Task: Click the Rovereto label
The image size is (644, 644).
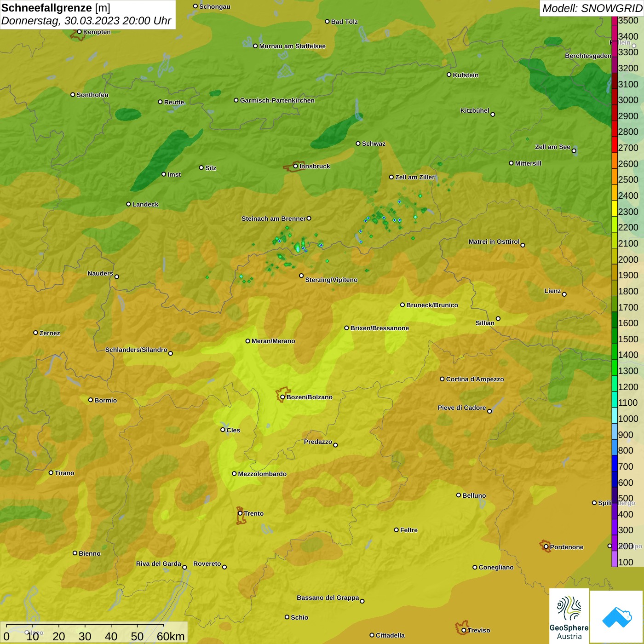Action: tap(207, 563)
